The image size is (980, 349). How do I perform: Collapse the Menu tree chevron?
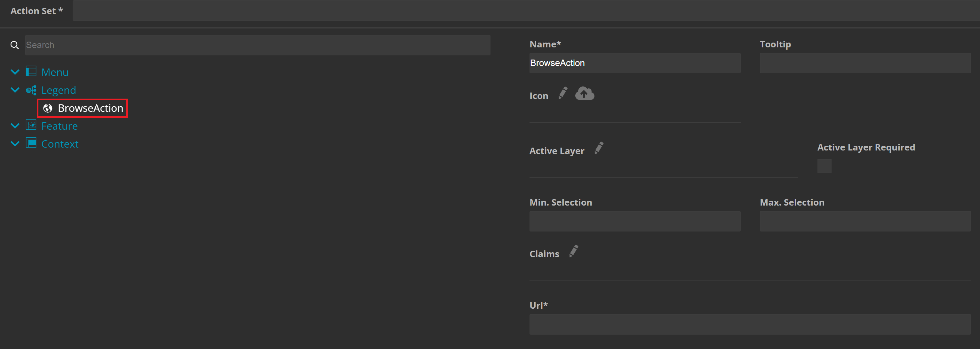15,72
